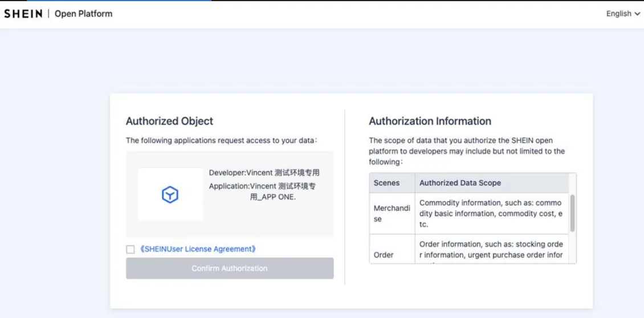Click the SHEIN logo
This screenshot has height=318, width=644.
[x=23, y=14]
